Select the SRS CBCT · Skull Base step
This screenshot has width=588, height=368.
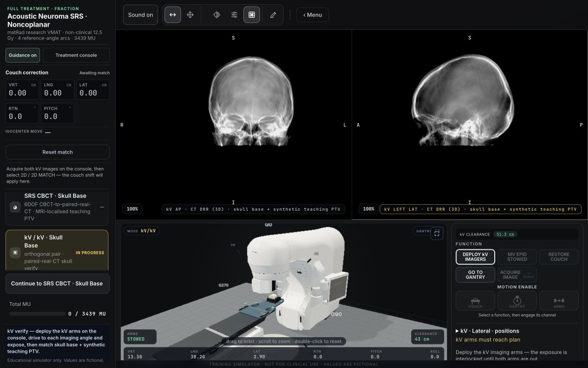tap(57, 208)
